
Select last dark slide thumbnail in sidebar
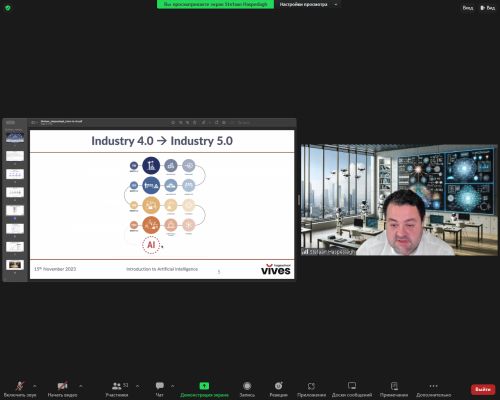click(15, 265)
